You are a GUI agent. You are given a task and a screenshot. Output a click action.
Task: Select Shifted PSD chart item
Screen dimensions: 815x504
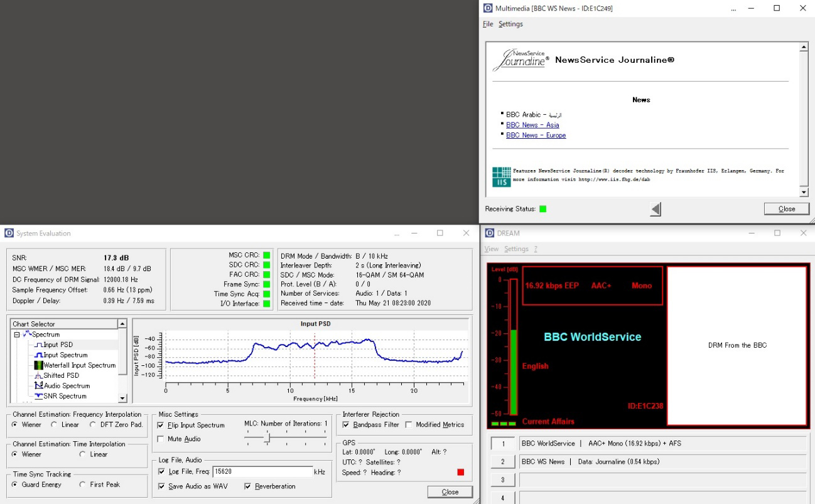[x=62, y=375]
